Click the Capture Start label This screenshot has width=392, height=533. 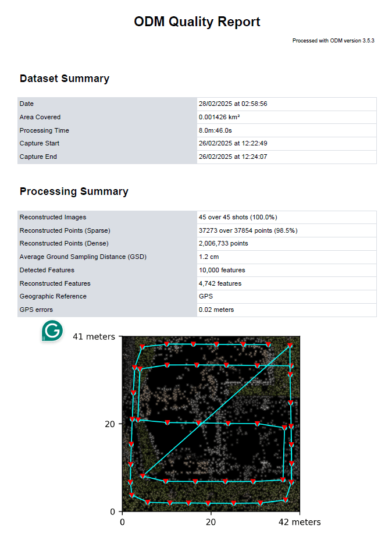pos(40,144)
